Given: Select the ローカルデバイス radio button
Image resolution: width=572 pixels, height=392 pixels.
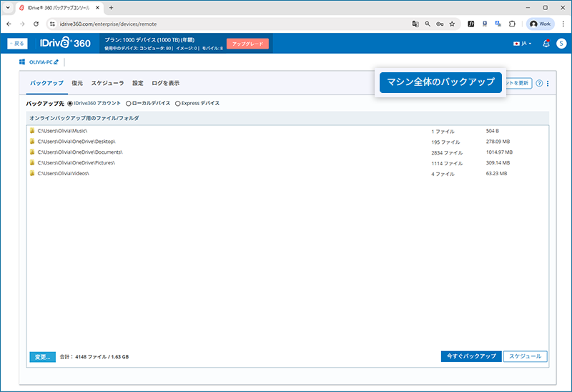Looking at the screenshot, I should pyautogui.click(x=129, y=104).
